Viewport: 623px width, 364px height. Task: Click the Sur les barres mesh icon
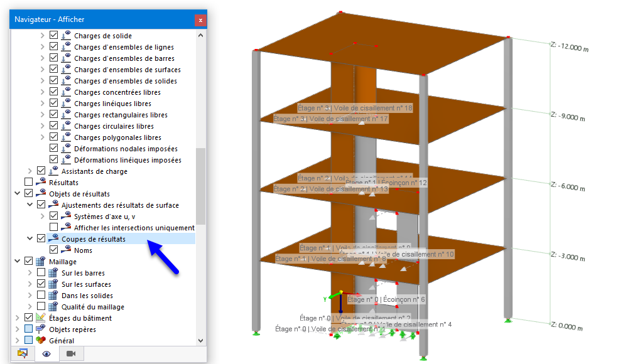pyautogui.click(x=53, y=273)
